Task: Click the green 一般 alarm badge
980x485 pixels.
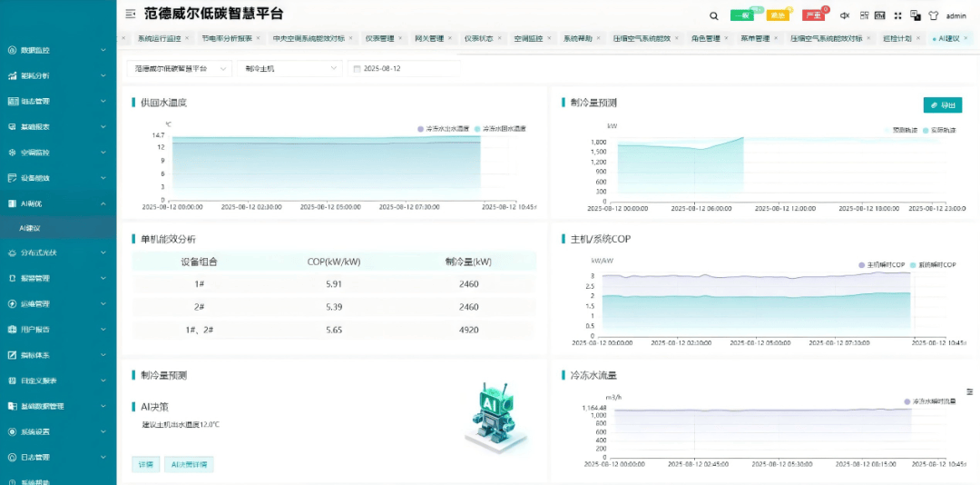Action: tap(742, 15)
